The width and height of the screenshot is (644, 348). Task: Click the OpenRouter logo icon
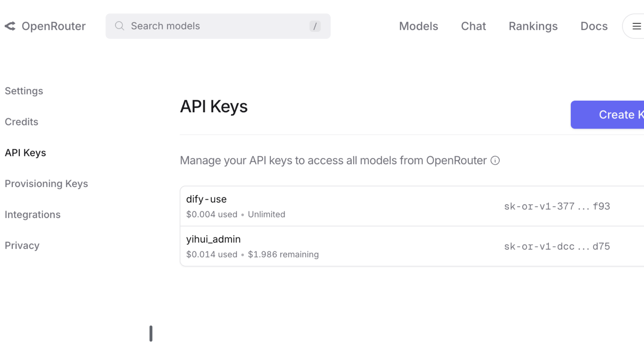10,26
